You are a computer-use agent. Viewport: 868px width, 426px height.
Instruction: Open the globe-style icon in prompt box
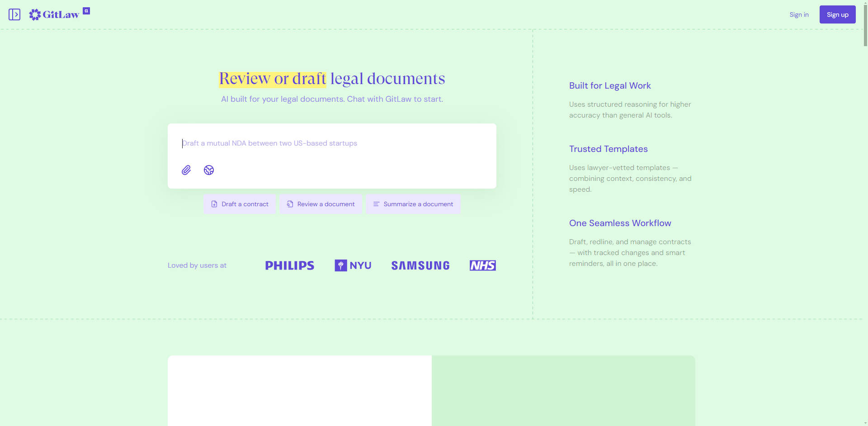point(209,170)
